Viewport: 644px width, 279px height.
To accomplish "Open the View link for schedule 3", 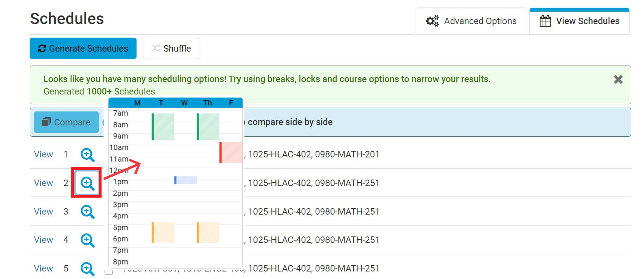I will pos(43,212).
